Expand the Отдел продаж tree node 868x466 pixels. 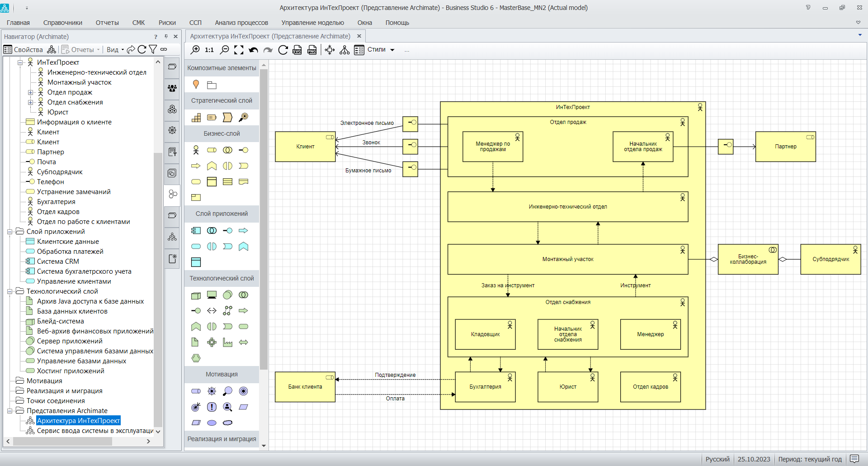31,92
